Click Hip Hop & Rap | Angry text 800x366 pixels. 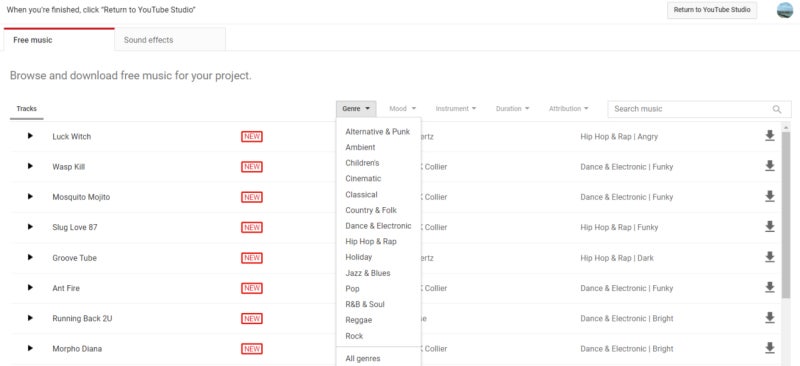(x=619, y=136)
